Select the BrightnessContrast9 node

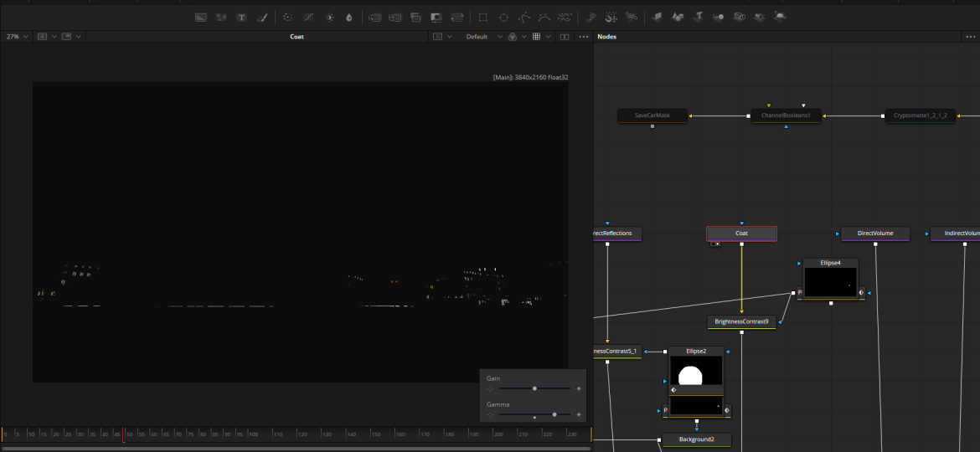tap(741, 321)
